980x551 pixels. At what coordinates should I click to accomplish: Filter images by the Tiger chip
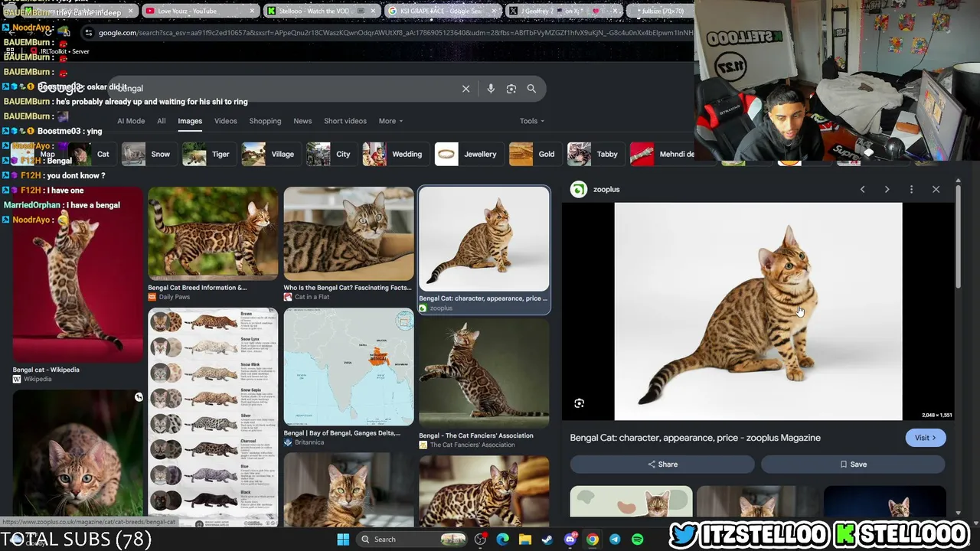[207, 154]
